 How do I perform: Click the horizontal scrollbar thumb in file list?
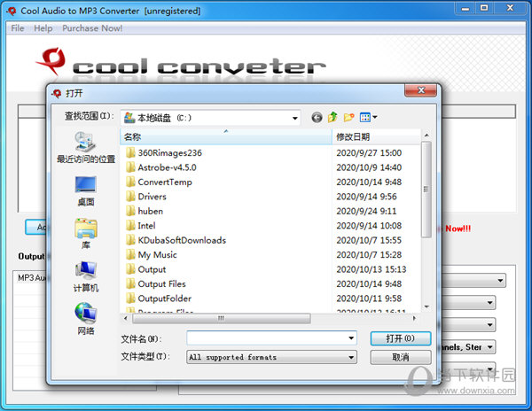click(x=221, y=318)
